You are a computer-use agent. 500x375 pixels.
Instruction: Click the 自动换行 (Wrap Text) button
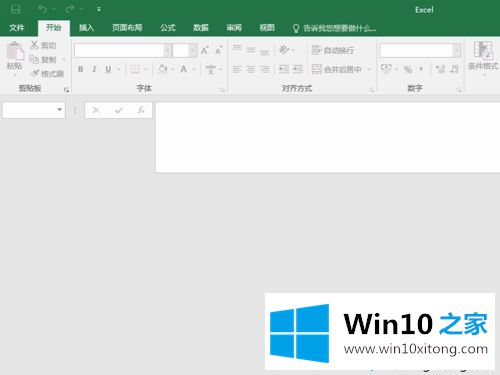(x=333, y=50)
